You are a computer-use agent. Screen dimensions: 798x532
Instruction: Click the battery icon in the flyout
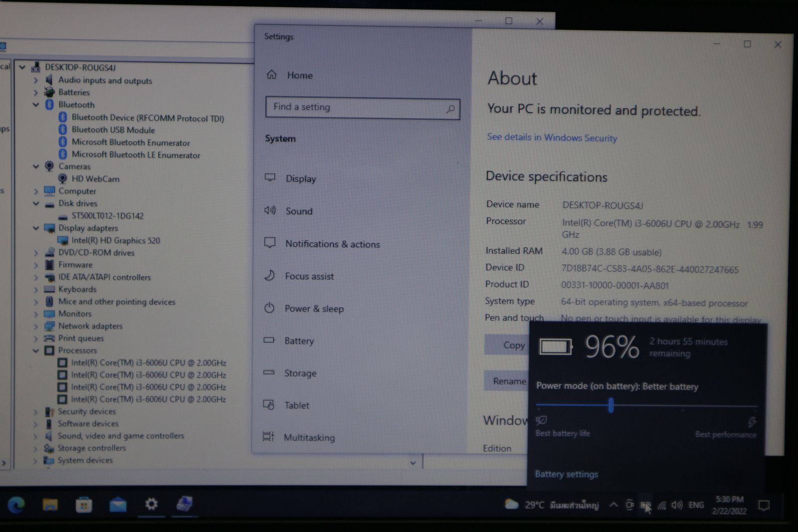click(x=556, y=347)
